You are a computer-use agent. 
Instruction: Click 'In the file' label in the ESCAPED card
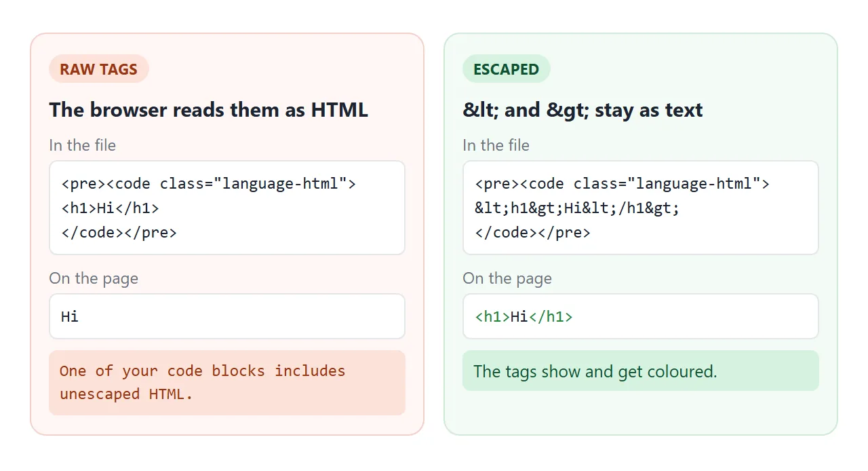point(496,145)
